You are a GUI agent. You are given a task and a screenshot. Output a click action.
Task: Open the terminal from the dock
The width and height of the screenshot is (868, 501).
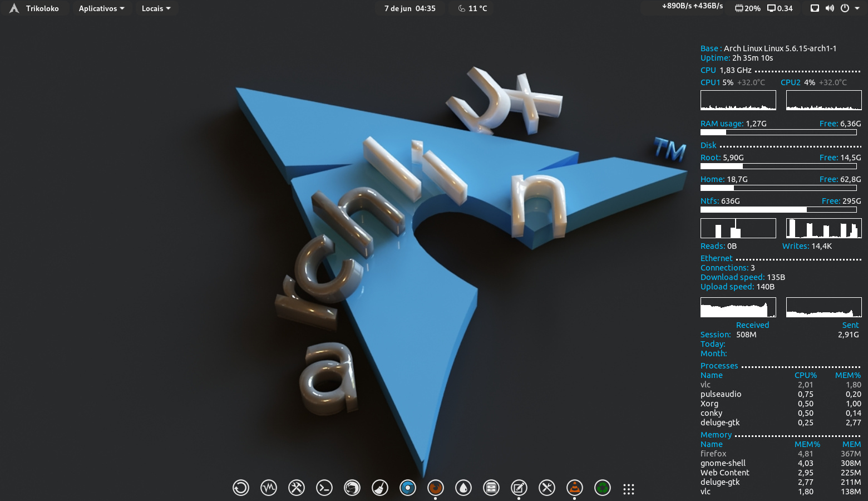pos(324,488)
